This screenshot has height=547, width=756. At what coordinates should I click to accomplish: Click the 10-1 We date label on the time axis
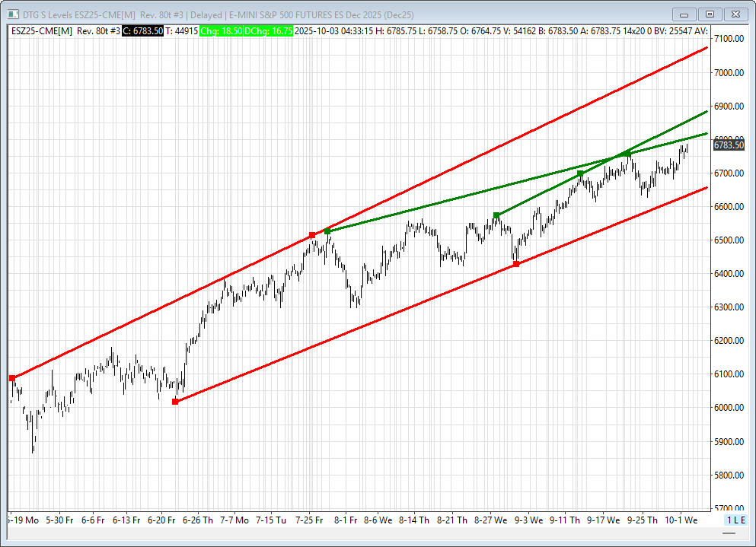681,520
